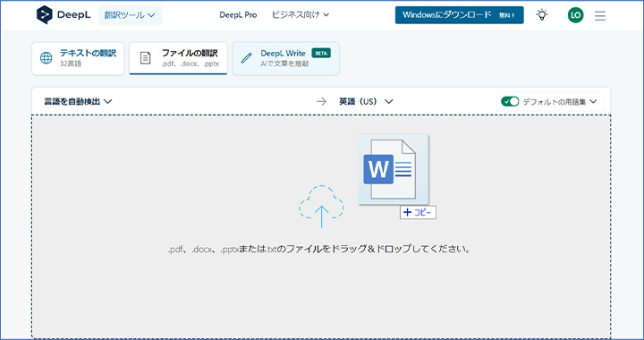644x340 pixels.
Task: Open the LO account avatar
Action: pyautogui.click(x=575, y=15)
